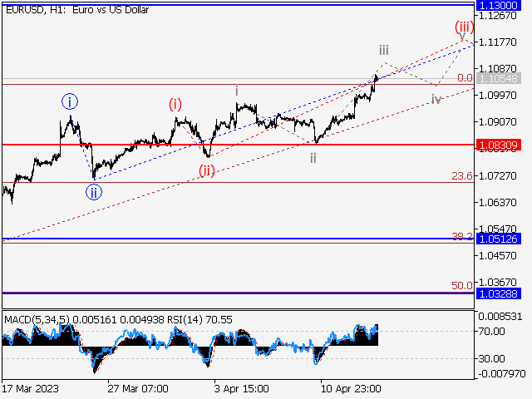Select the MACD(5,34,5) indicator label
Viewport: 532px width, 399px height.
coord(37,319)
